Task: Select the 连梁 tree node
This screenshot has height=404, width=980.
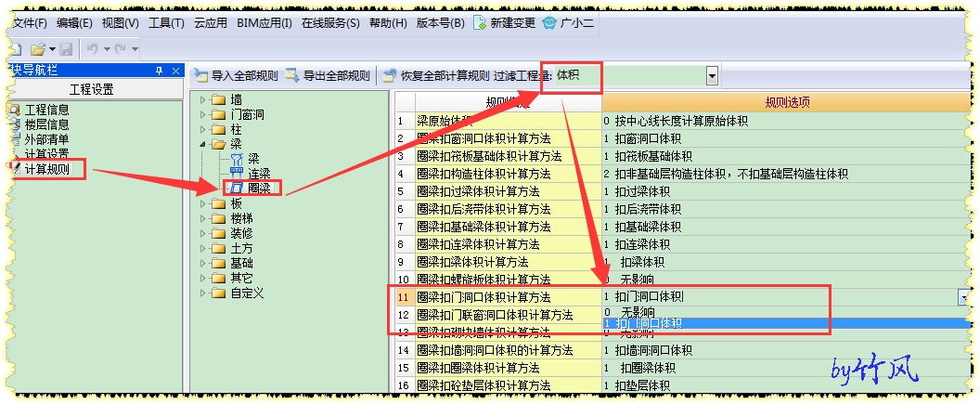Action: click(x=259, y=174)
